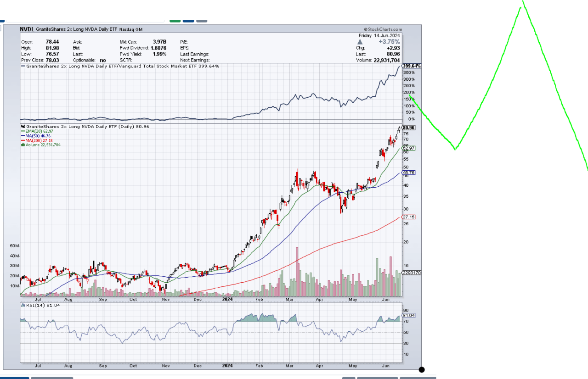Click the green Volume 22,931,704 legend entry

[41, 145]
